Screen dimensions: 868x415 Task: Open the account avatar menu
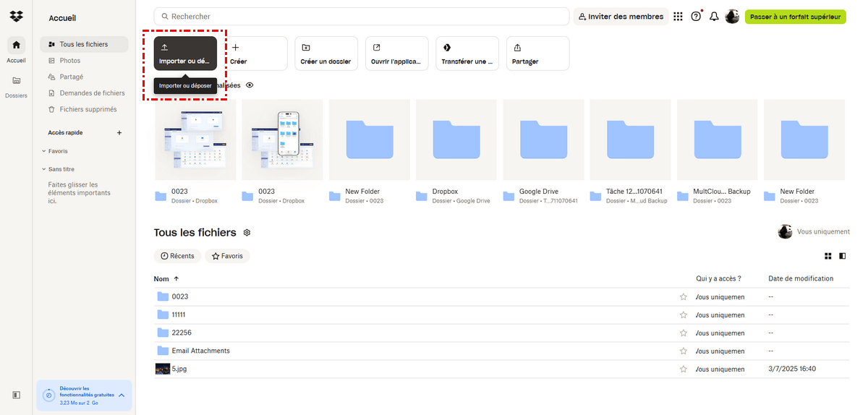(x=732, y=17)
